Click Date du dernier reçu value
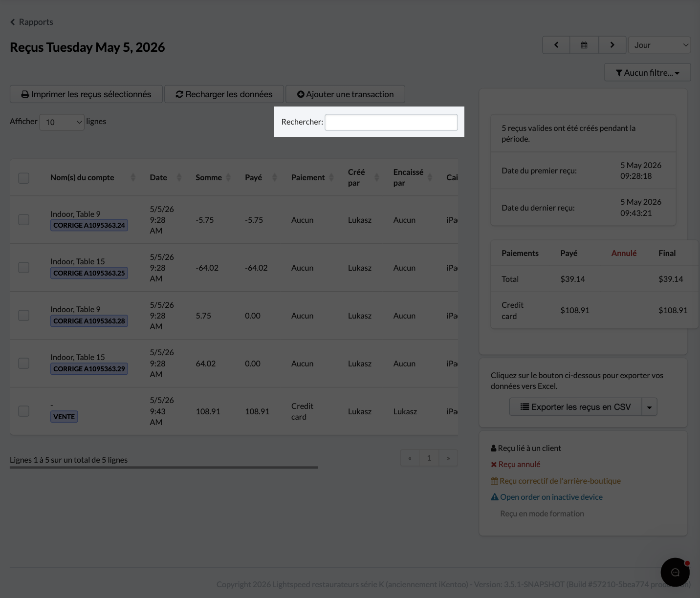Screen dimensions: 700x598 coord(641,208)
